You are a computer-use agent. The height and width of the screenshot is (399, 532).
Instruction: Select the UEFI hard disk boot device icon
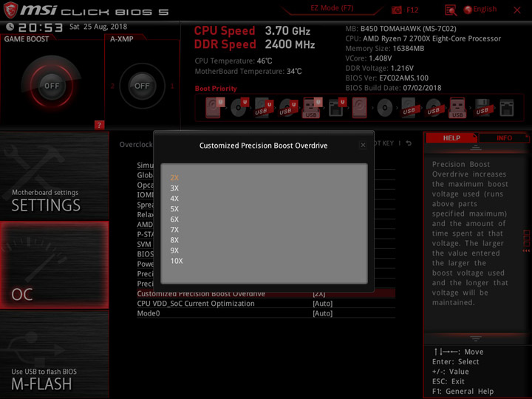pos(215,108)
